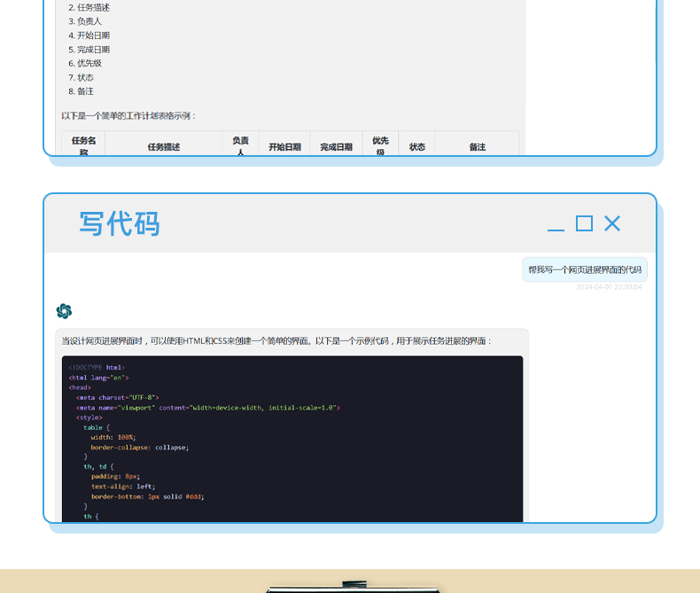Click the 备注 table column header
This screenshot has width=700, height=593.
pyautogui.click(x=477, y=147)
